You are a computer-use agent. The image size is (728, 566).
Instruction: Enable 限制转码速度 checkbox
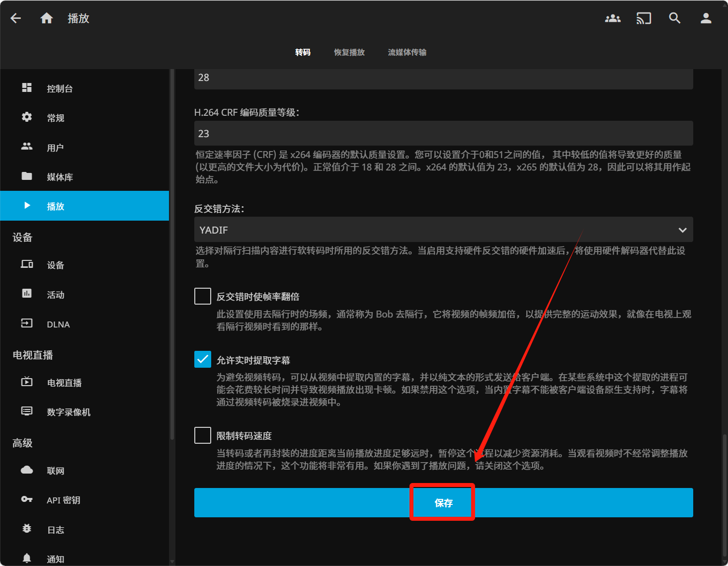click(x=203, y=435)
